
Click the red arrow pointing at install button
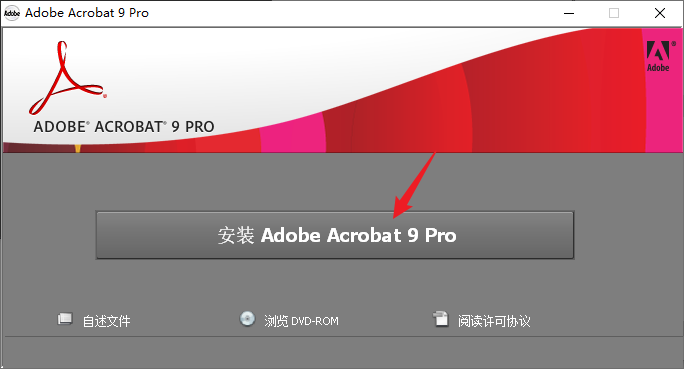(x=414, y=185)
